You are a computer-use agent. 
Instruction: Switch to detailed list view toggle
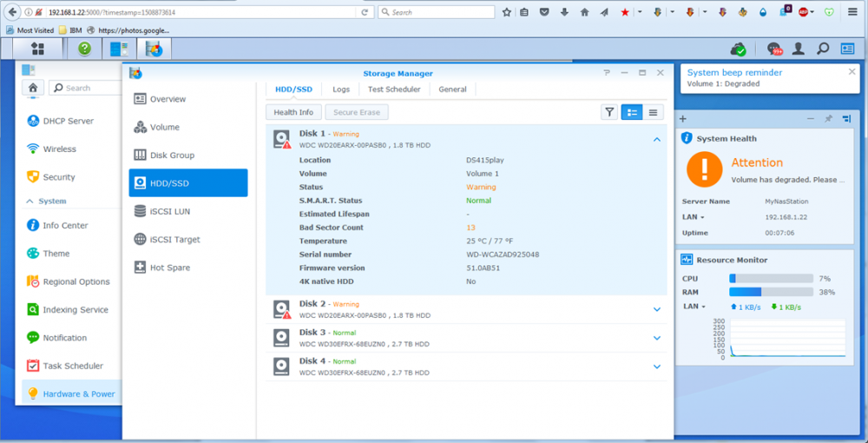[632, 112]
